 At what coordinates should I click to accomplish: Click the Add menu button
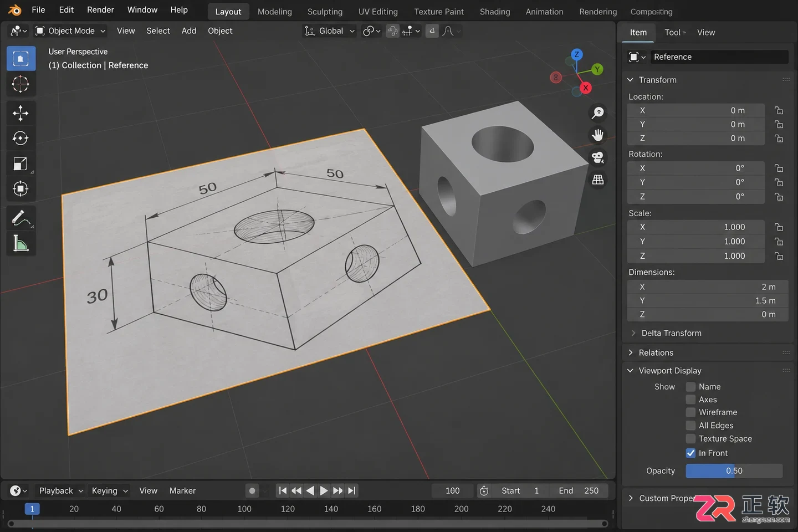(189, 31)
